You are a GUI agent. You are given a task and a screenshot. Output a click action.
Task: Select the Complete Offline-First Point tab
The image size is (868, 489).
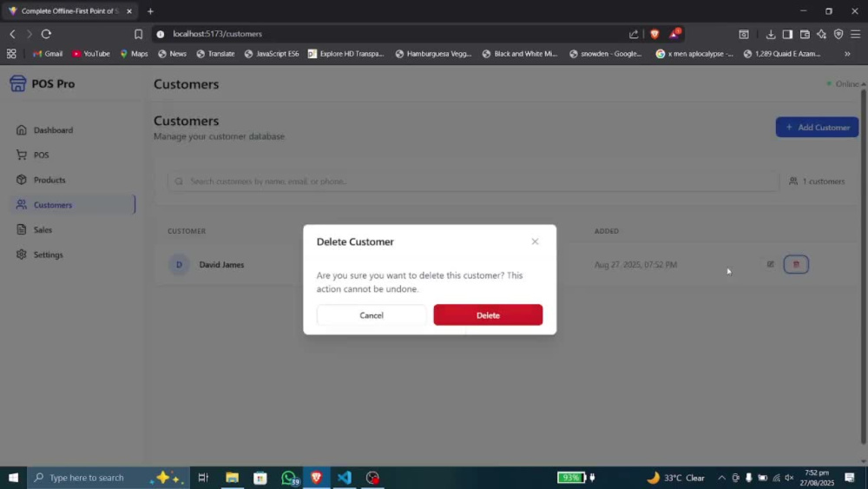pos(69,11)
